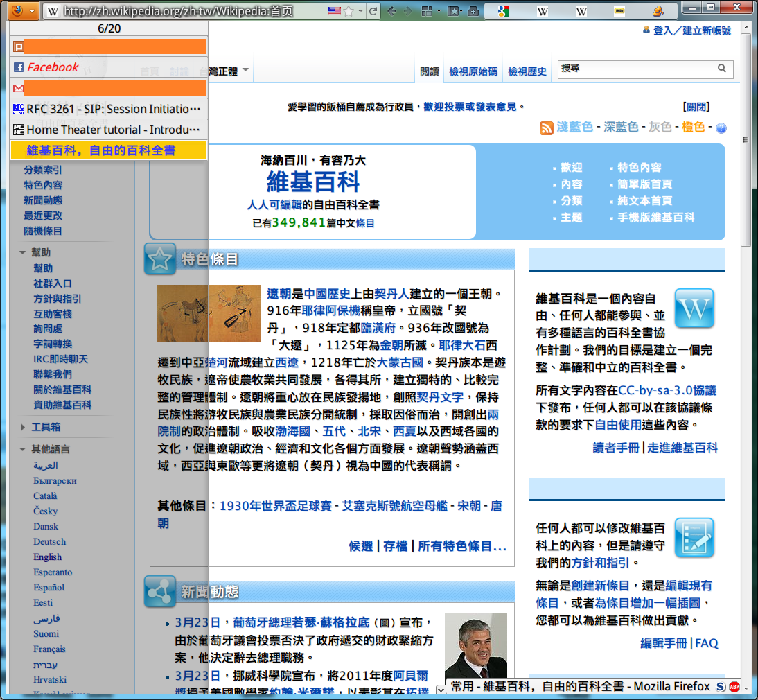Click the 新聞動態 share nodes icon

[160, 592]
